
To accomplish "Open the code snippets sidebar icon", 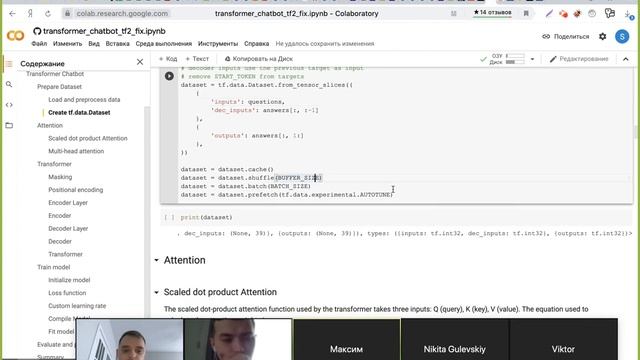I will pos(9,105).
